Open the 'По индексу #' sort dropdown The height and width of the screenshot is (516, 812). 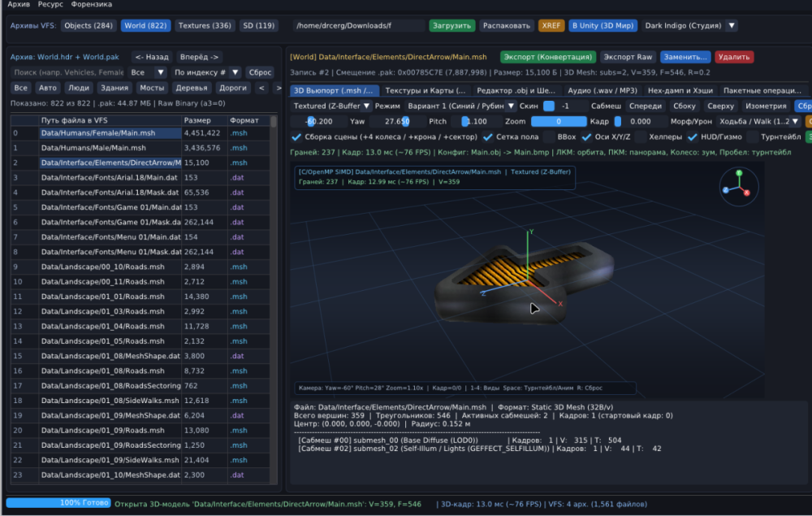coord(206,72)
